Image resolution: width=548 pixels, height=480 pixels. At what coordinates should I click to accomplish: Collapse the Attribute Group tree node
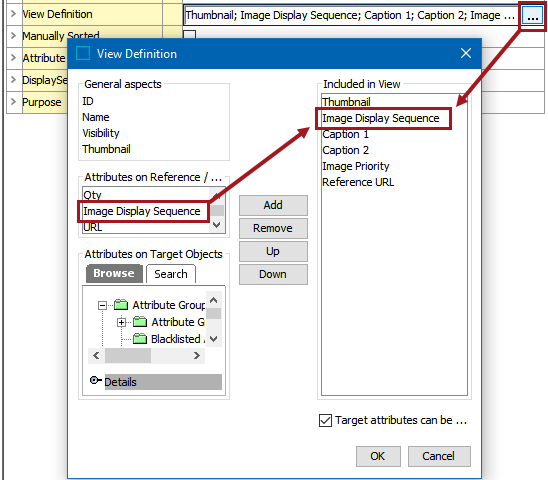pos(102,306)
